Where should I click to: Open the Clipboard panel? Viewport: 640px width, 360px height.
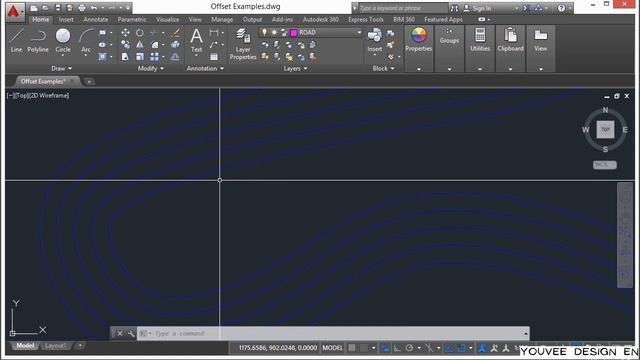click(x=510, y=40)
